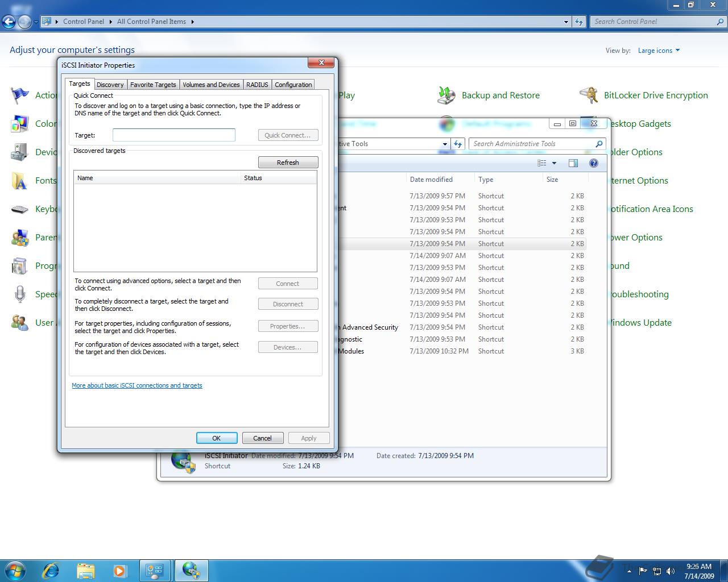
Task: Open the Keyboard icon
Action: (x=20, y=209)
